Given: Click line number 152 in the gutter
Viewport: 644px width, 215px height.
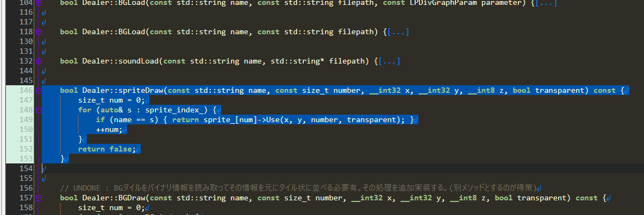Looking at the screenshot, I should 26,149.
